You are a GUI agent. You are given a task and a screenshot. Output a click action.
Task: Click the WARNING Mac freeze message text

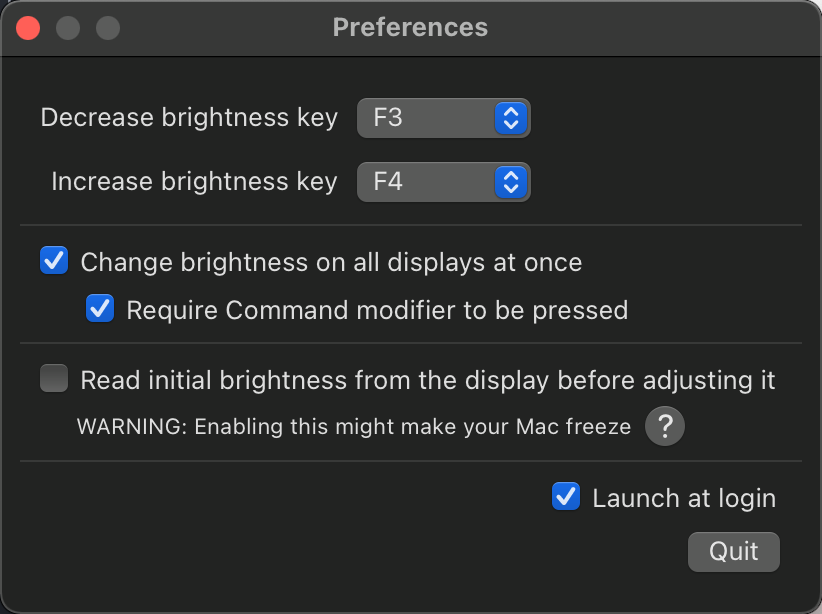pos(354,427)
